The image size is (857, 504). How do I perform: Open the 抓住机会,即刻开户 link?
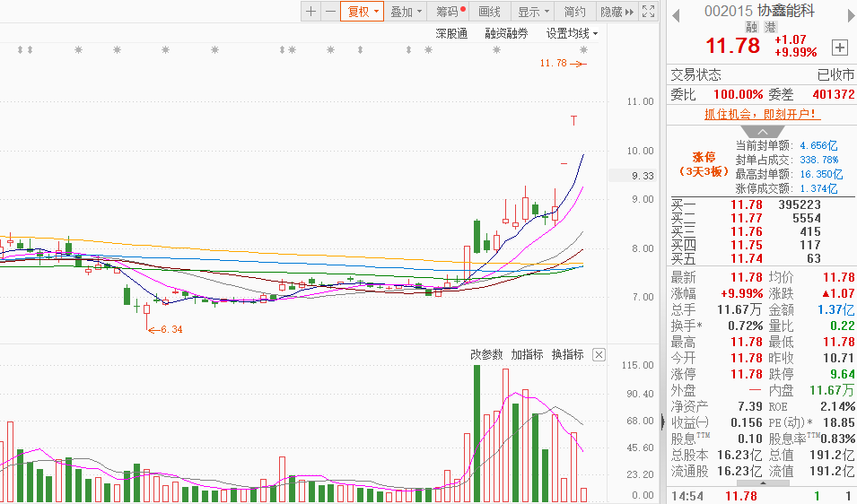click(762, 114)
